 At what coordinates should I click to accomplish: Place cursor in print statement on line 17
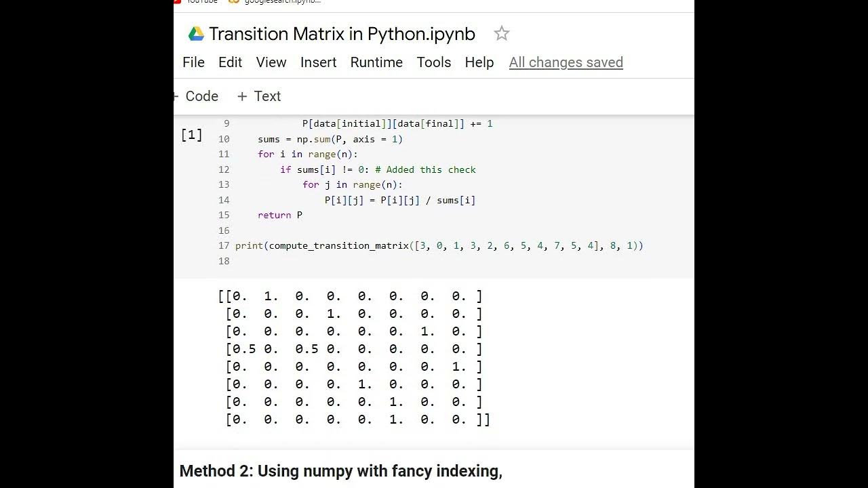pyautogui.click(x=438, y=245)
